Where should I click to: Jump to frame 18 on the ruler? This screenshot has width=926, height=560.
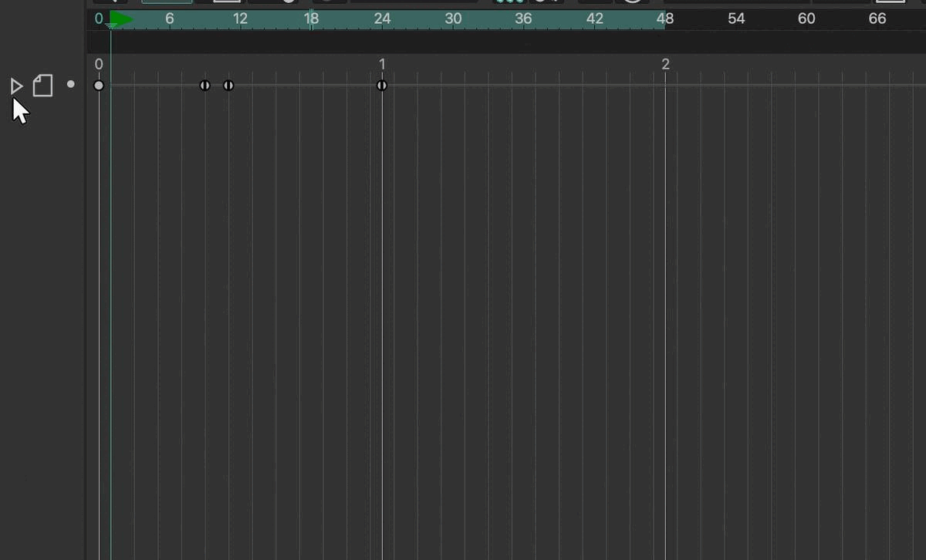click(x=311, y=19)
